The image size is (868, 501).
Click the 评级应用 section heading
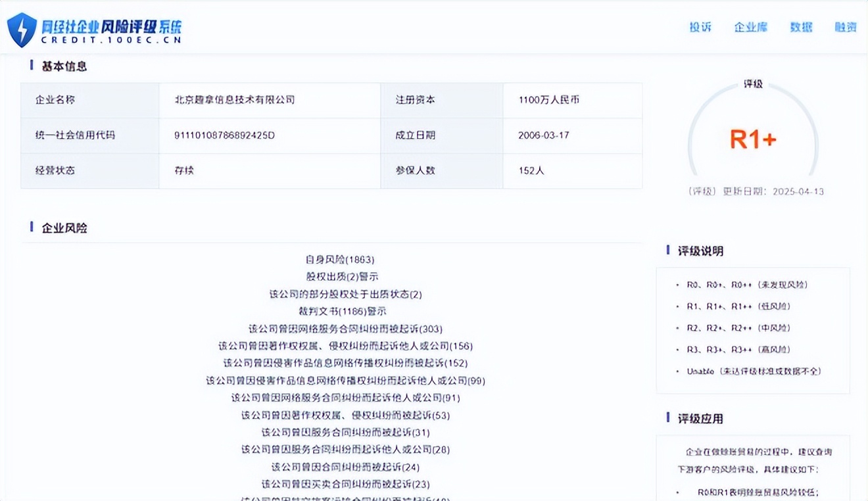700,419
